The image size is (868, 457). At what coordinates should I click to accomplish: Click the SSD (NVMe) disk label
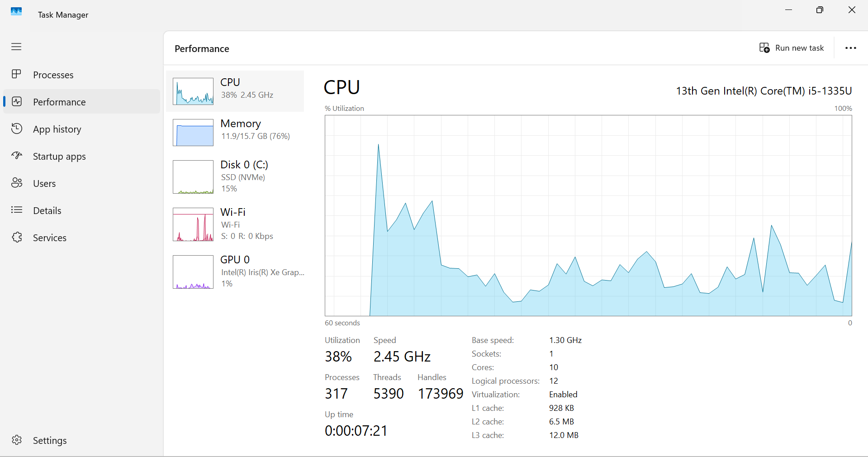(x=243, y=177)
